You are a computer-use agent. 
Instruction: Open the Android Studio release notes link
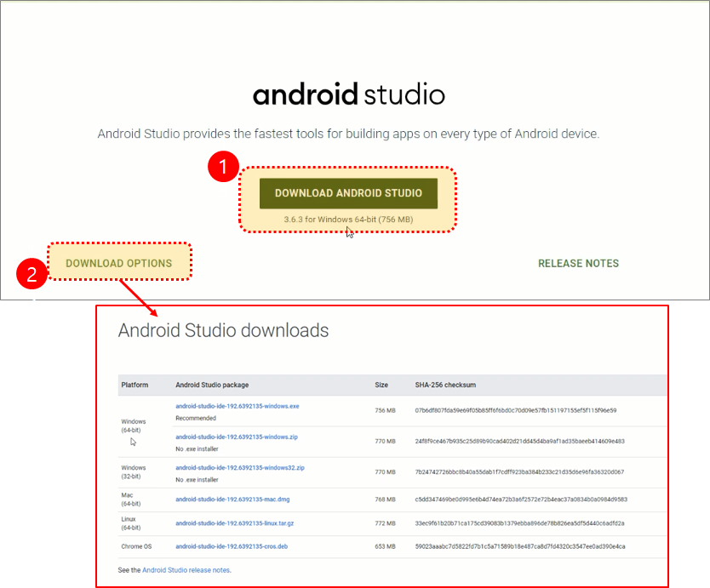click(186, 570)
